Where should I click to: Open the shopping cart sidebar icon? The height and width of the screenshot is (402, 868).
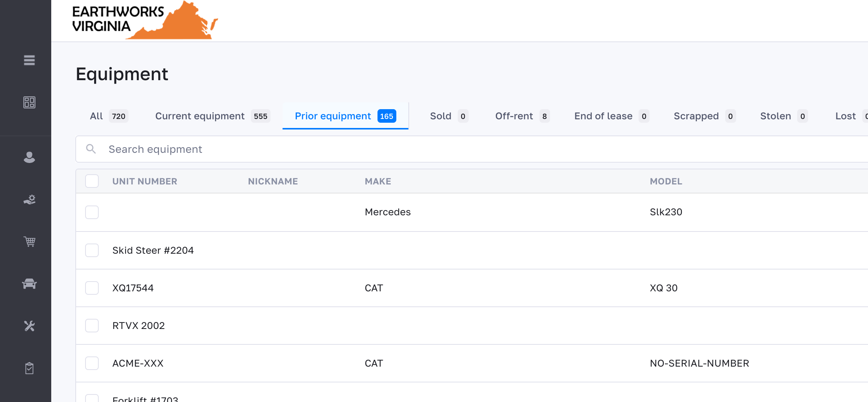pos(29,241)
